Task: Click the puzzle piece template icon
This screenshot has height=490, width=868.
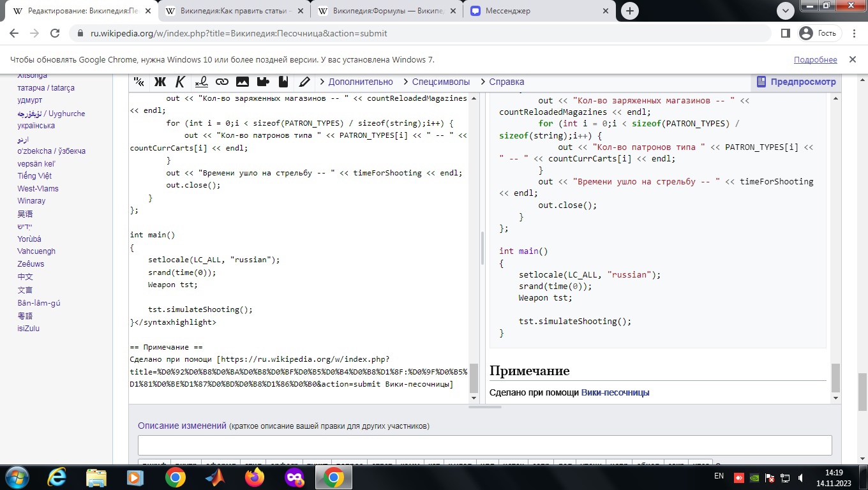Action: pos(263,82)
